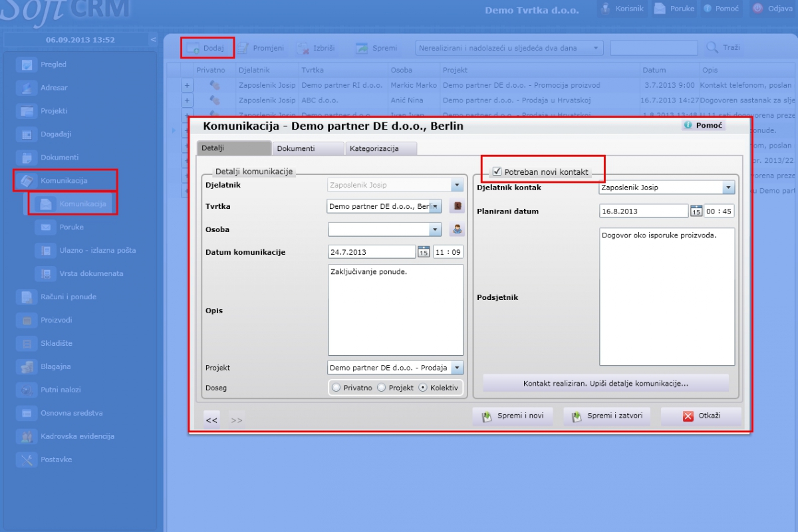Click Kontakt realiziran. Upiši detalje komunikacije button
Viewport: 798px width, 532px height.
pyautogui.click(x=606, y=384)
